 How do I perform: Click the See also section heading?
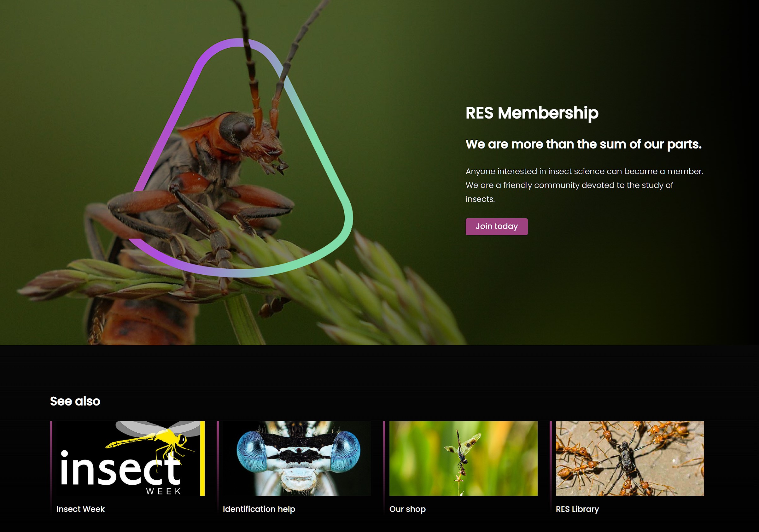click(75, 401)
